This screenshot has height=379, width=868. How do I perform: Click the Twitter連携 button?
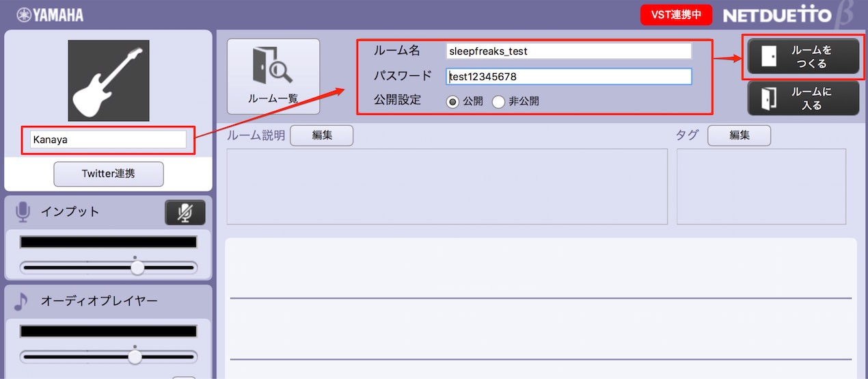(x=109, y=174)
